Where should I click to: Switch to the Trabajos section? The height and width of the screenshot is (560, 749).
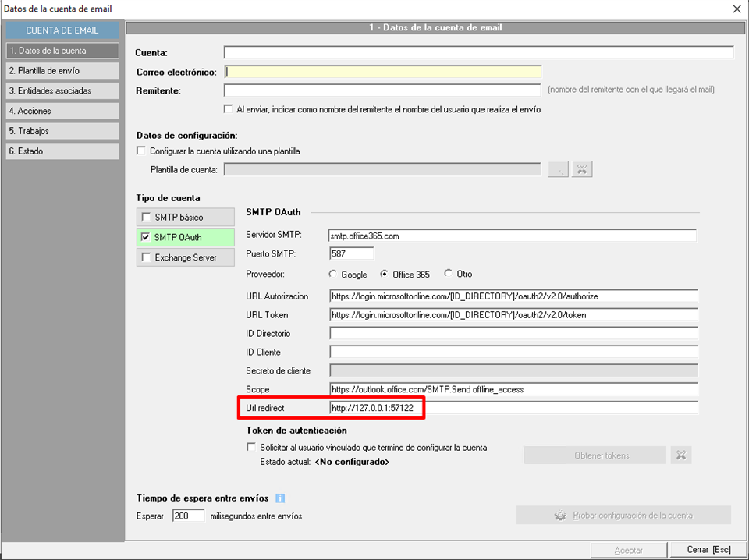(62, 131)
